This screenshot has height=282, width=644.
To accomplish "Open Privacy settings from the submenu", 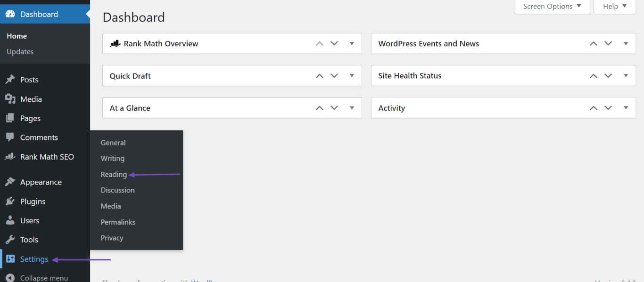I will tap(112, 238).
